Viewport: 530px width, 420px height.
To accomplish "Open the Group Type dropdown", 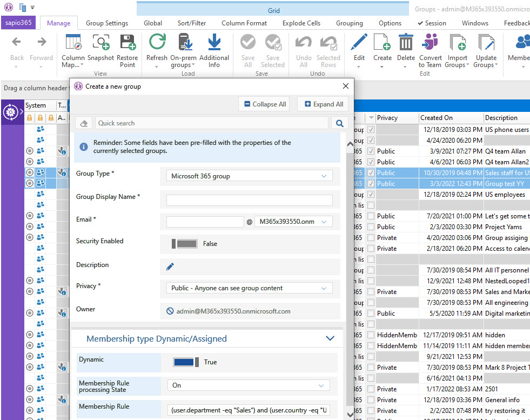I will tap(249, 176).
